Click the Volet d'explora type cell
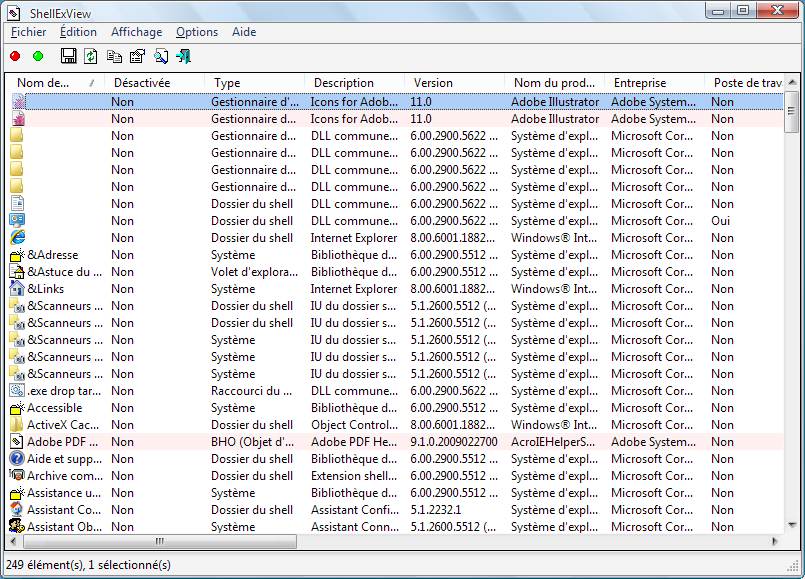Viewport: 805px width, 579px height. click(254, 272)
